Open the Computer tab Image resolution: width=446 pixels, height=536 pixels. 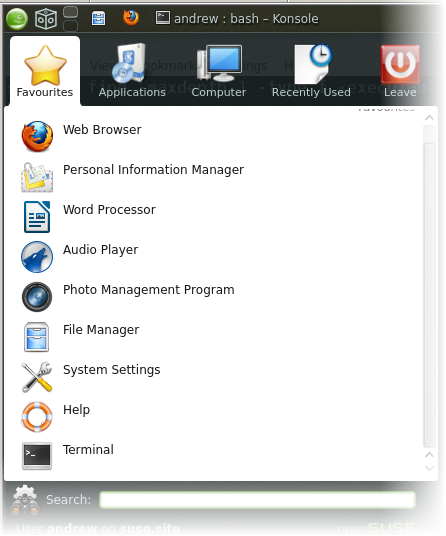(219, 71)
